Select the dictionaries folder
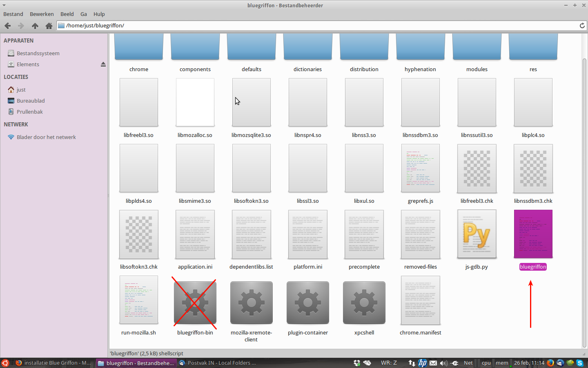The width and height of the screenshot is (588, 368). click(x=308, y=53)
